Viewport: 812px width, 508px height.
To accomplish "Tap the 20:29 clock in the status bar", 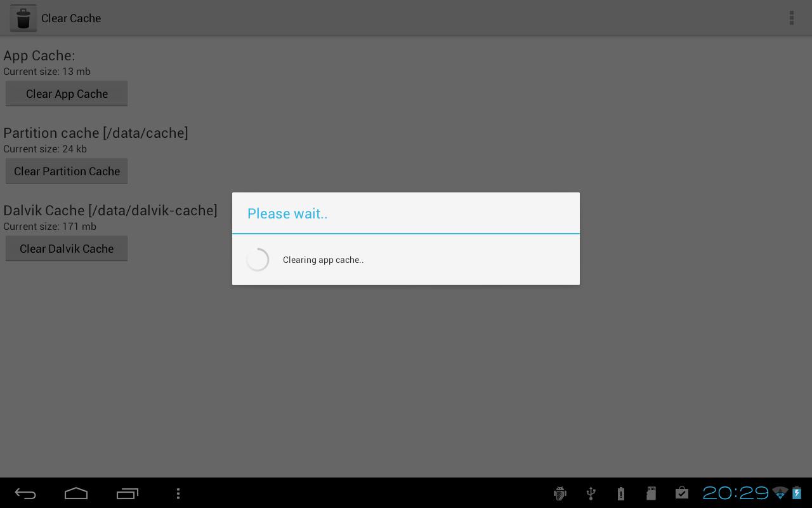I will pyautogui.click(x=736, y=493).
